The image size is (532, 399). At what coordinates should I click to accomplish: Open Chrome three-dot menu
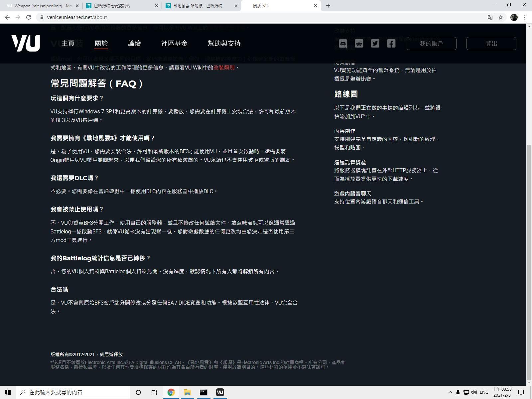pos(525,17)
